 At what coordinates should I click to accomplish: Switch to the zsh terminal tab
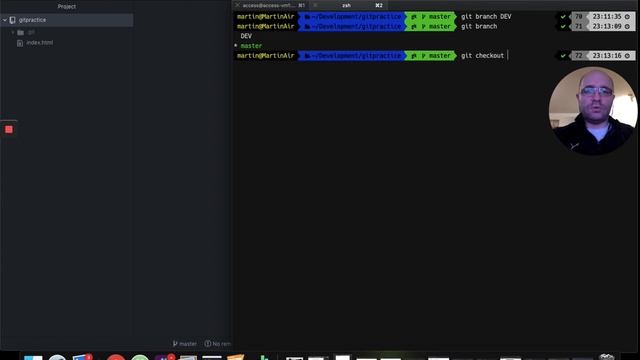pos(347,5)
